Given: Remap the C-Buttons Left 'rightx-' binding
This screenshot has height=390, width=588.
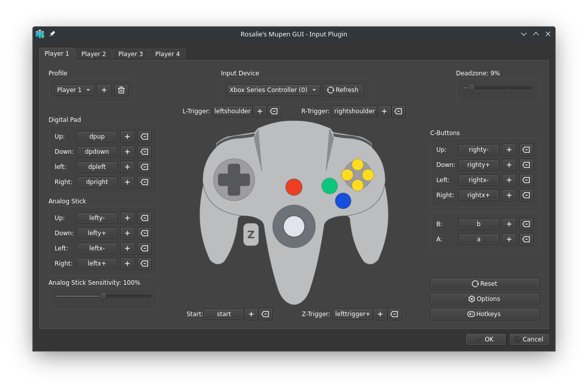Looking at the screenshot, I should [478, 180].
